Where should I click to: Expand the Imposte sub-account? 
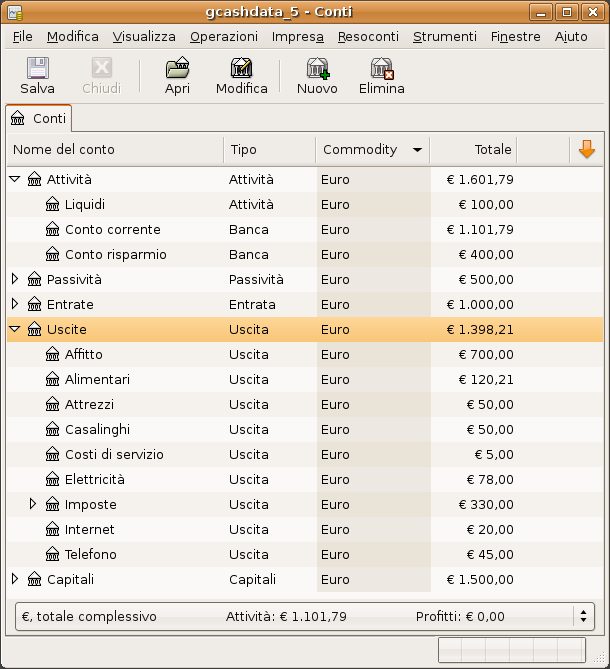pos(33,504)
